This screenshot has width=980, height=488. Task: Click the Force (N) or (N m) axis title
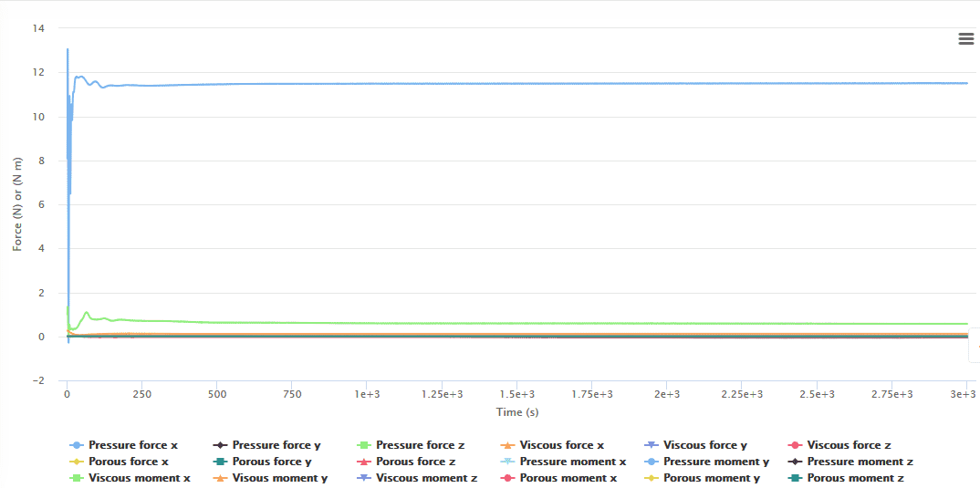[x=17, y=204]
